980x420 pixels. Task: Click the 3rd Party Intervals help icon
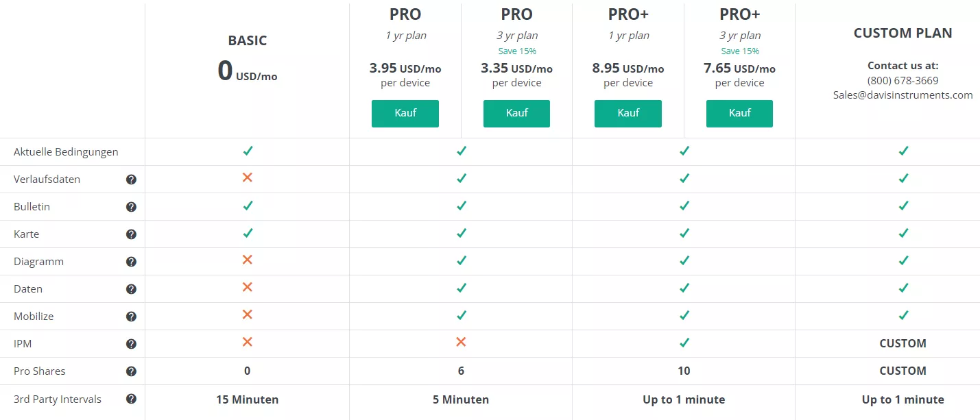[x=131, y=399]
